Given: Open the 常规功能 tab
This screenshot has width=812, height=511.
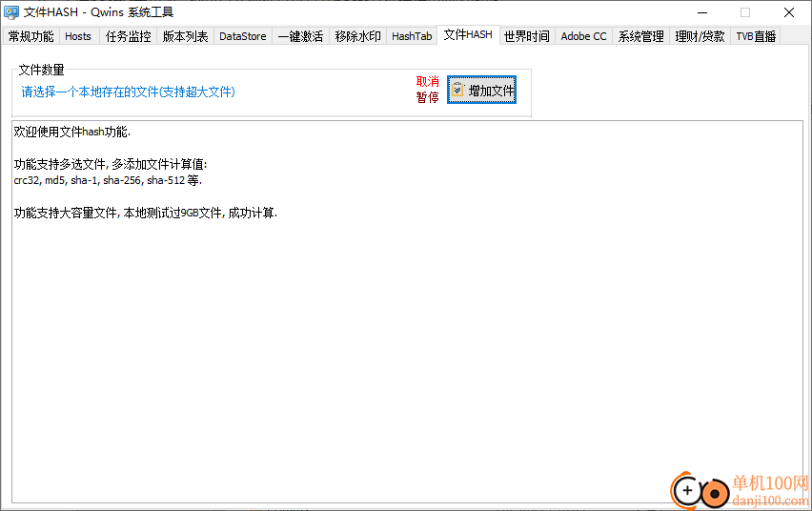Looking at the screenshot, I should 31,36.
